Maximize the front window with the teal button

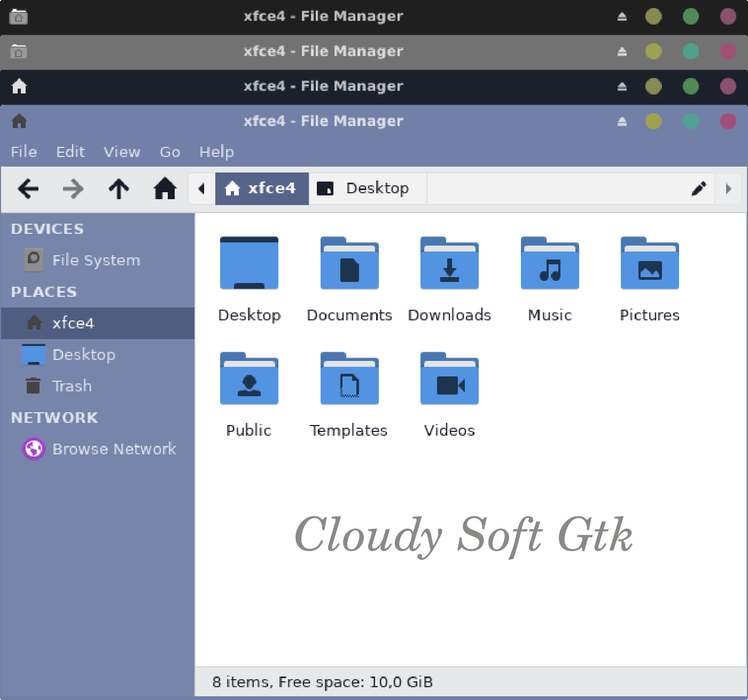(691, 121)
